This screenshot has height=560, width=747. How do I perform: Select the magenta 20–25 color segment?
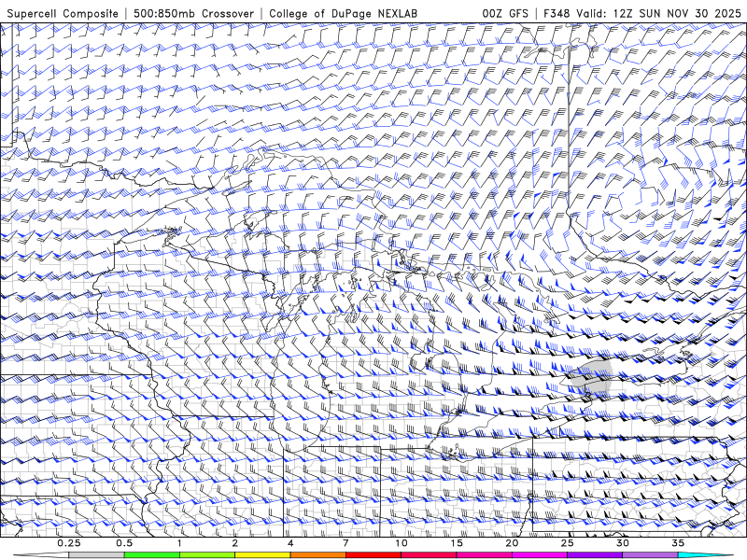[x=540, y=555]
